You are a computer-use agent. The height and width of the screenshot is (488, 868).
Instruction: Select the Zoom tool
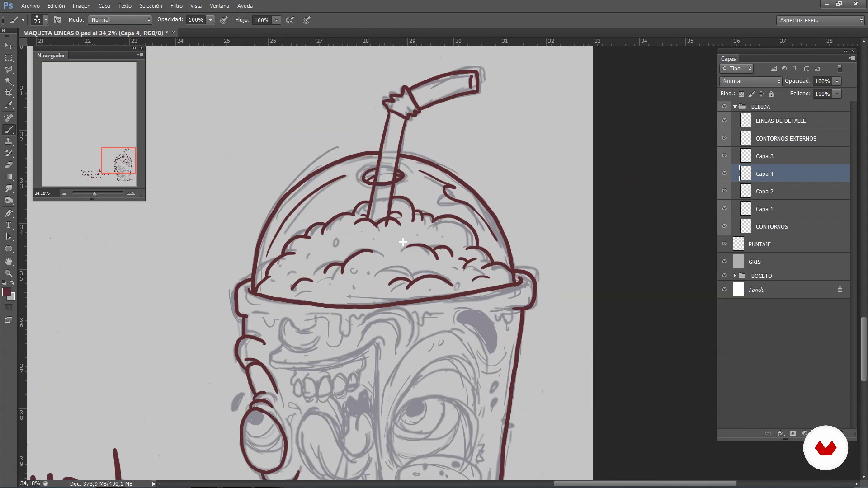pos(9,273)
